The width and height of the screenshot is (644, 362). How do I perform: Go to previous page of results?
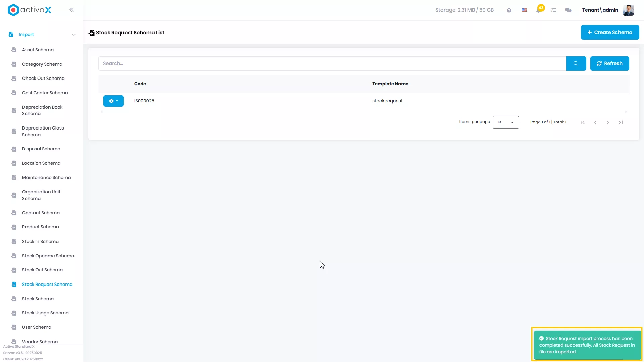pyautogui.click(x=595, y=122)
